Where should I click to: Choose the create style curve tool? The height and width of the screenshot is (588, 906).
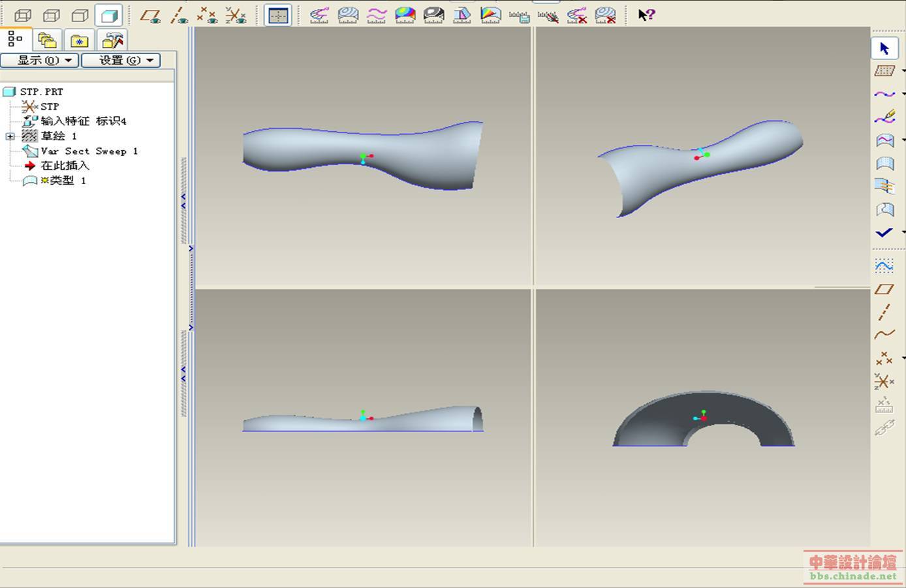coord(884,95)
